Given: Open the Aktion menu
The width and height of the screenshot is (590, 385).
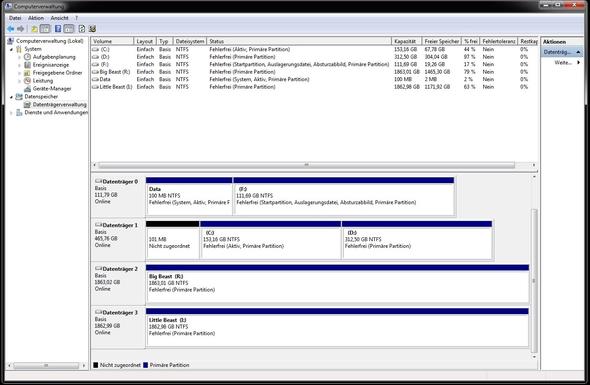Looking at the screenshot, I should [x=36, y=18].
